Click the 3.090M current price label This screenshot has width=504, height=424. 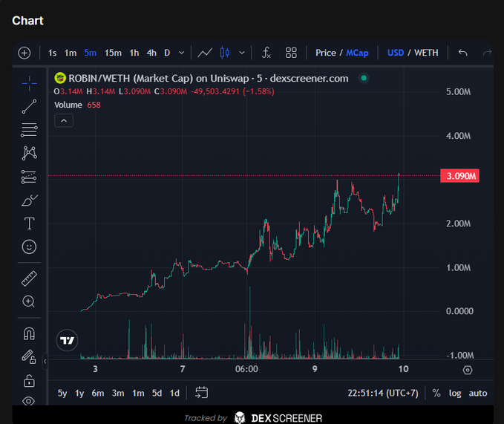click(x=459, y=176)
